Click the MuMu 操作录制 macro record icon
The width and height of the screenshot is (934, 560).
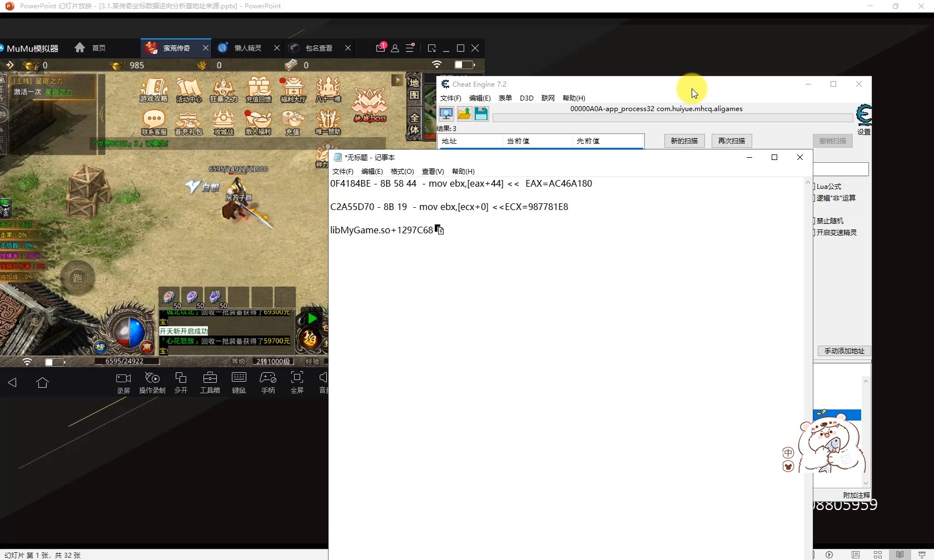[152, 383]
